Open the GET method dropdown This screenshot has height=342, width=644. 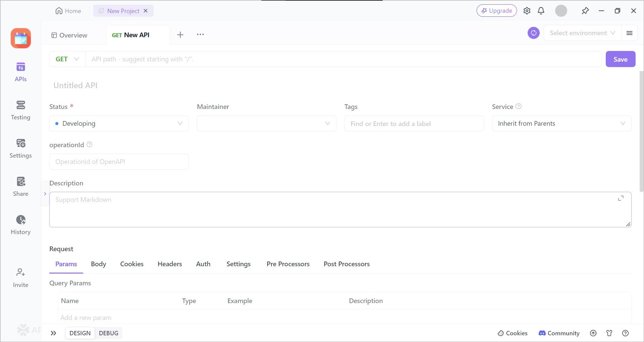click(x=67, y=59)
